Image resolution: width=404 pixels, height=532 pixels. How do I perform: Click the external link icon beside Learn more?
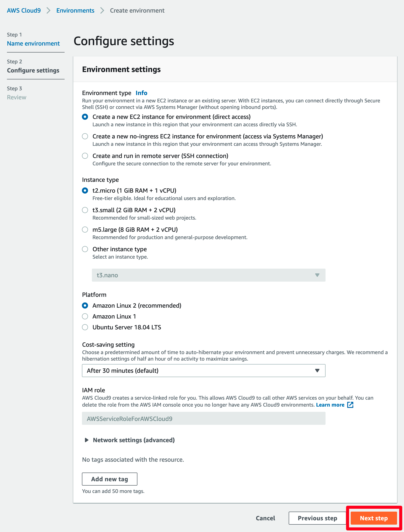350,405
